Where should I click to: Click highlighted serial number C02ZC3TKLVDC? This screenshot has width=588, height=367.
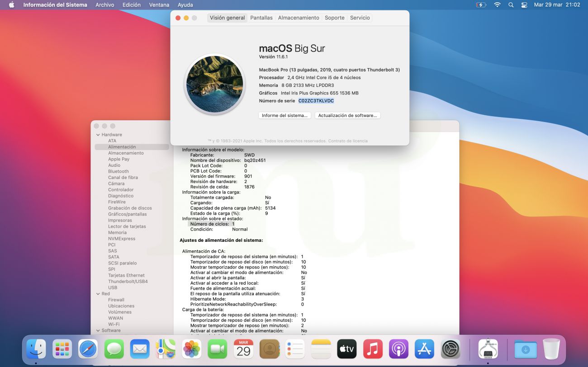[316, 101]
